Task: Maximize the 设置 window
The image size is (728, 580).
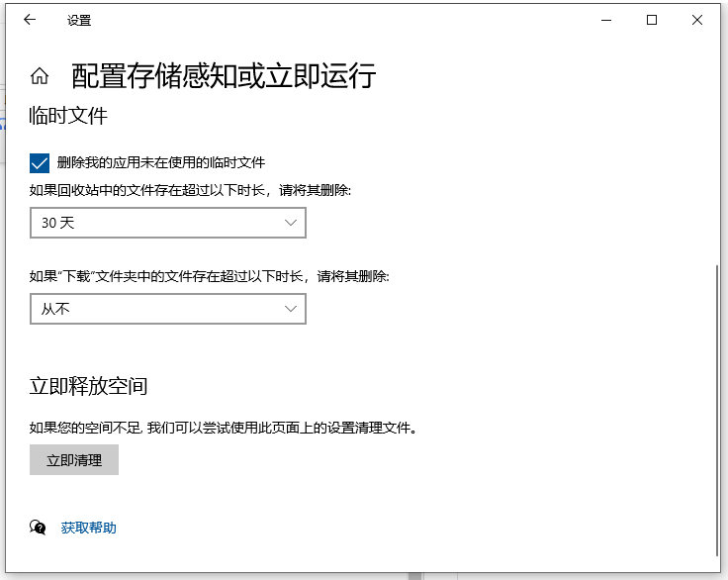Action: tap(652, 20)
